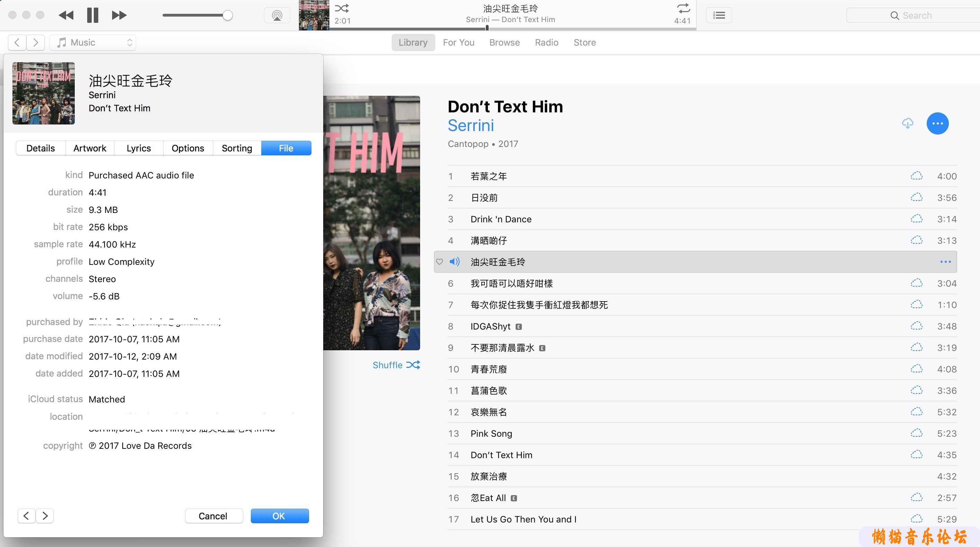This screenshot has width=980, height=547.
Task: Open the Lyrics tab in song info
Action: (139, 148)
